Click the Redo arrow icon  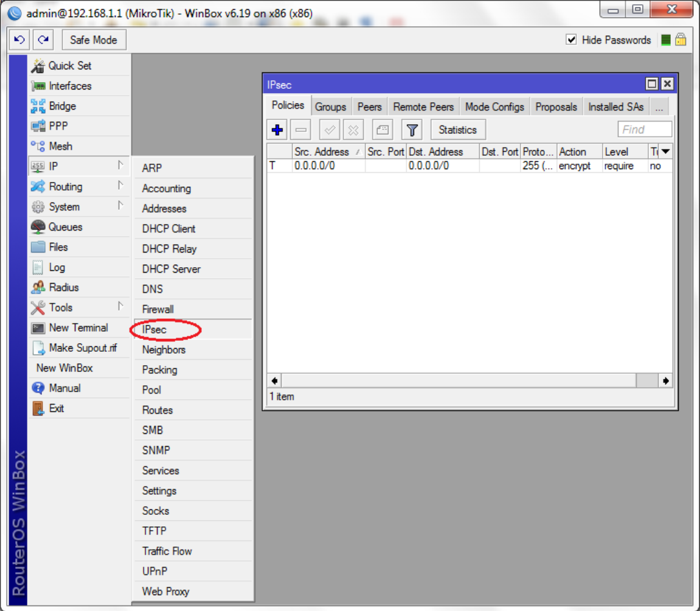click(x=43, y=40)
